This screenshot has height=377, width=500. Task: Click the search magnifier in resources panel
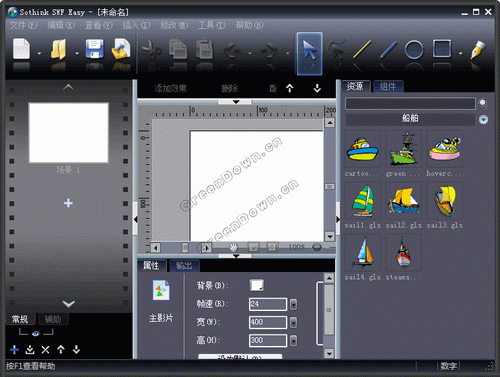pos(483,104)
